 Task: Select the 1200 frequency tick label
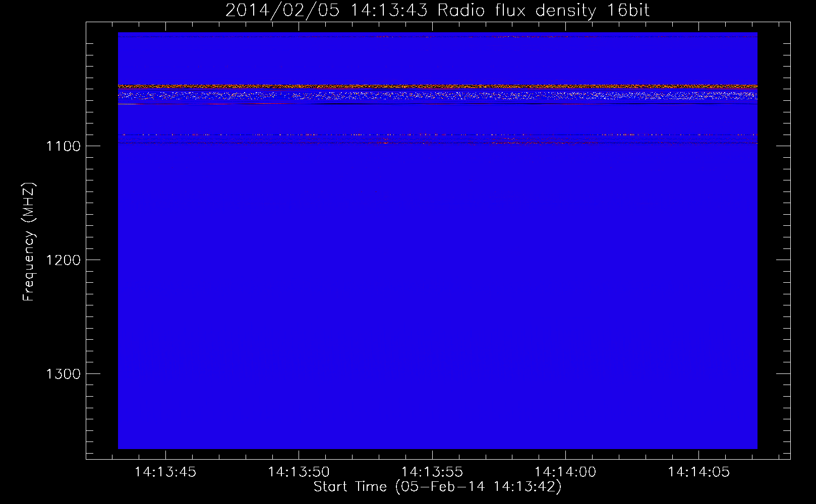point(63,260)
